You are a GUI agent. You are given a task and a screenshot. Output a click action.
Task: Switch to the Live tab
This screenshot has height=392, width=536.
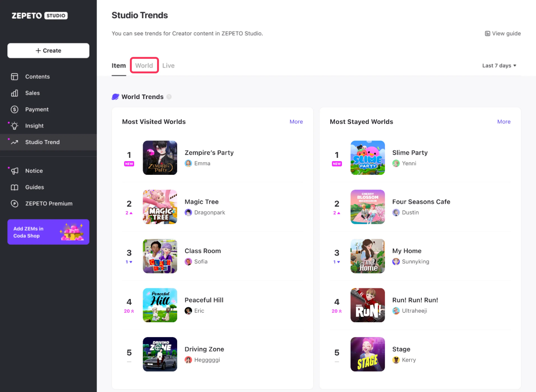[168, 66]
